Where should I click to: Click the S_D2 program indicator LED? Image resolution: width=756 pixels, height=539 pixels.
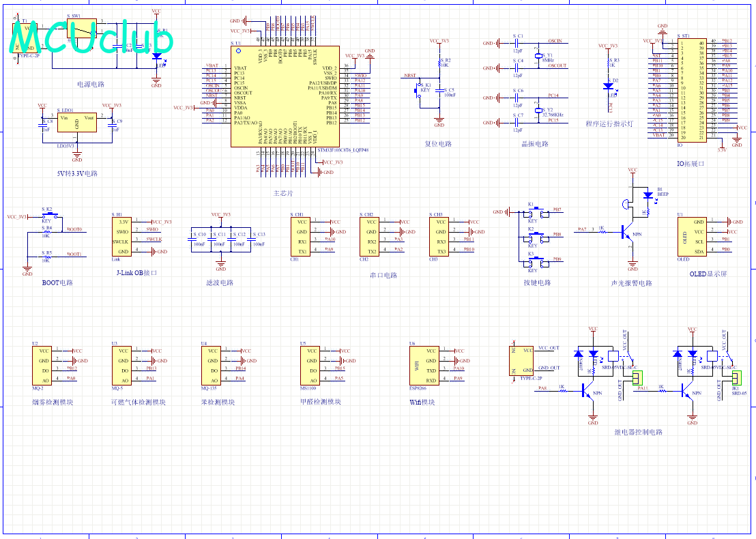click(x=609, y=86)
